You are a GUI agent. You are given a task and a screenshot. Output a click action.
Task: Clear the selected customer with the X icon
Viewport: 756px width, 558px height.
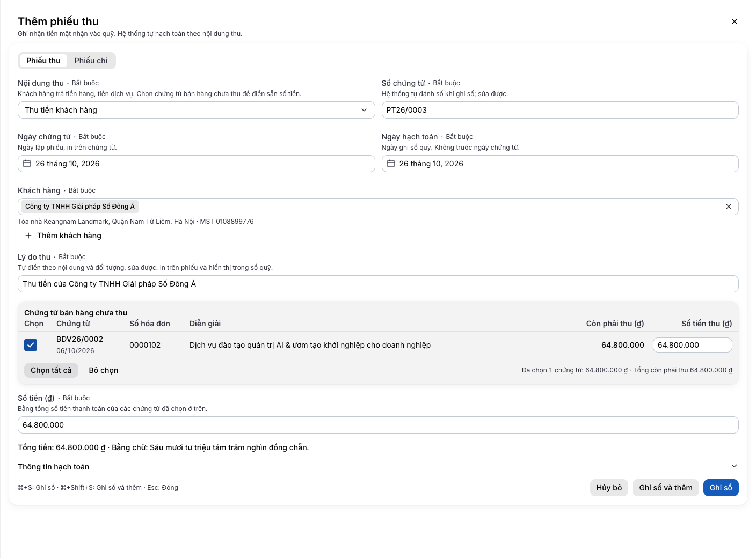[x=728, y=207]
